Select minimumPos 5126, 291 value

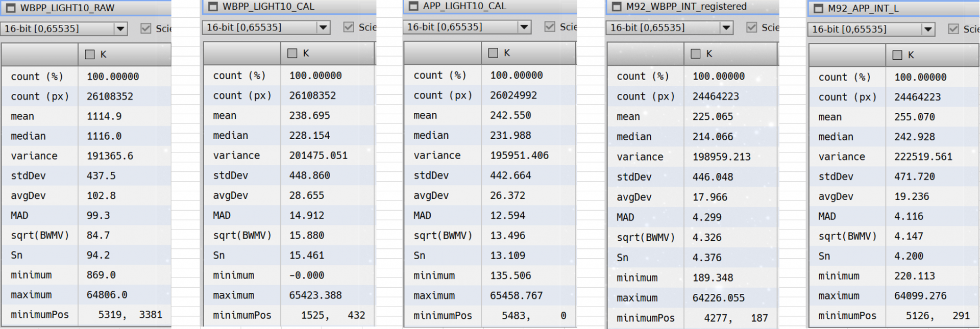[x=938, y=316]
